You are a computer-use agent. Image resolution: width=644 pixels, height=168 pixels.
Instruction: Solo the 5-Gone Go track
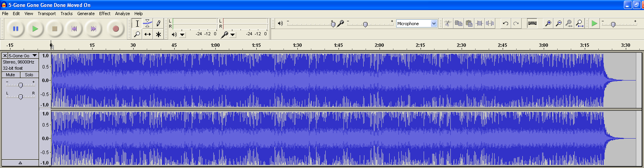29,75
